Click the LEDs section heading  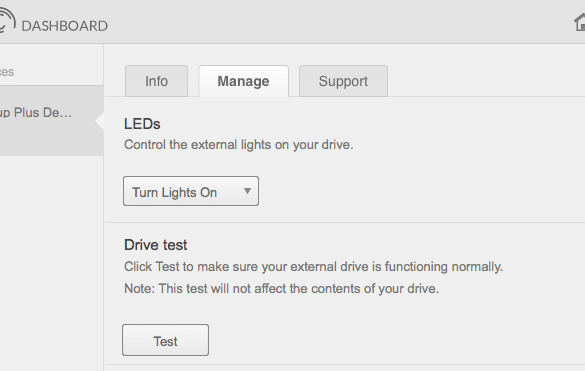[x=142, y=124]
